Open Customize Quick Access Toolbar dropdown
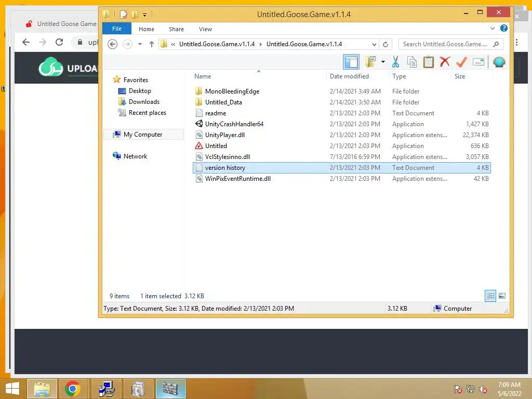This screenshot has height=399, width=532. (144, 15)
